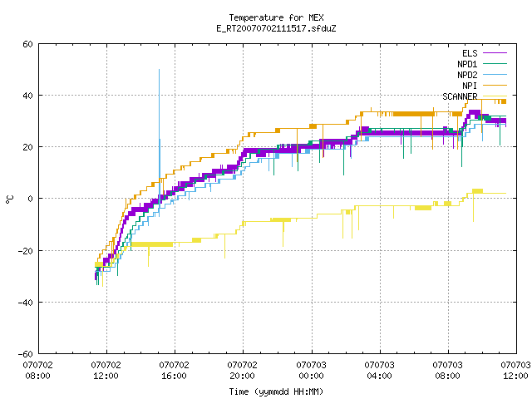532x399 pixels.
Task: Click the x-axis tick label 070703 08:00
Action: 447,371
